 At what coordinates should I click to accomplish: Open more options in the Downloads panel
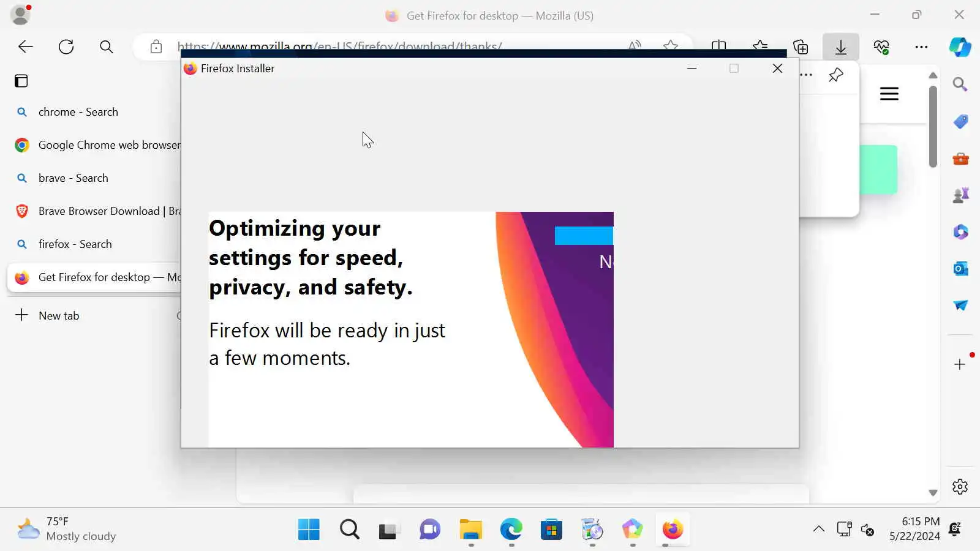click(x=807, y=75)
